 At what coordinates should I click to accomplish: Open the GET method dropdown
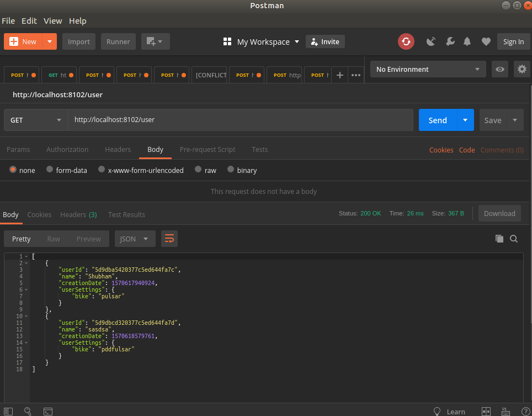[x=36, y=120]
